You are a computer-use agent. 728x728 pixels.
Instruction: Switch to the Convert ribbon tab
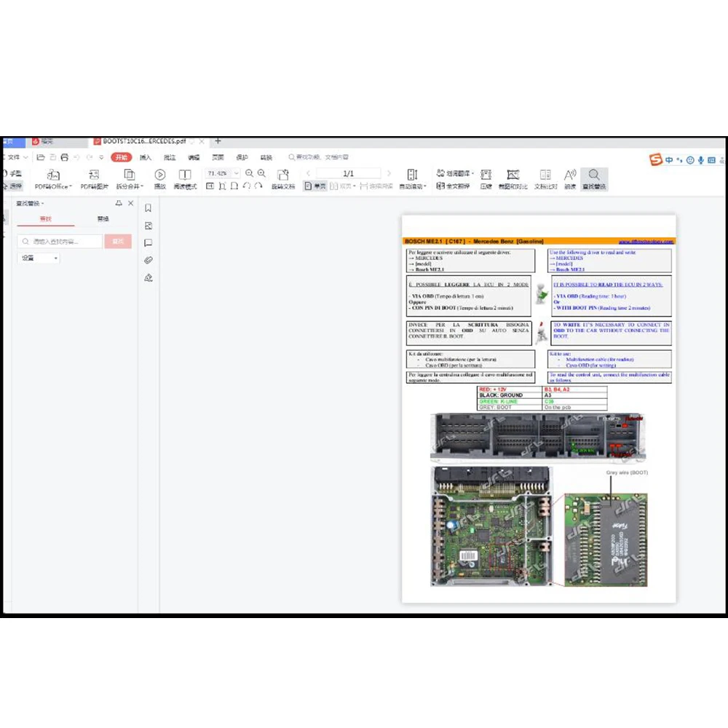(x=266, y=157)
